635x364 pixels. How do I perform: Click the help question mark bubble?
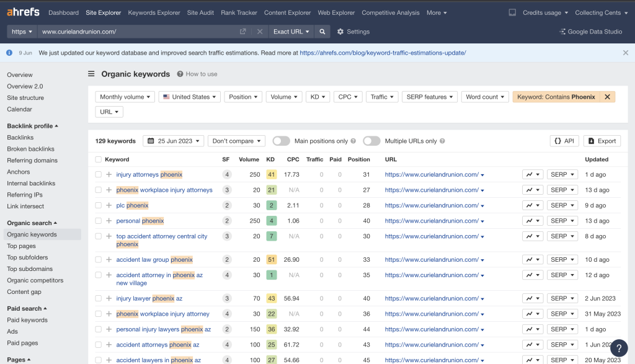coord(619,348)
